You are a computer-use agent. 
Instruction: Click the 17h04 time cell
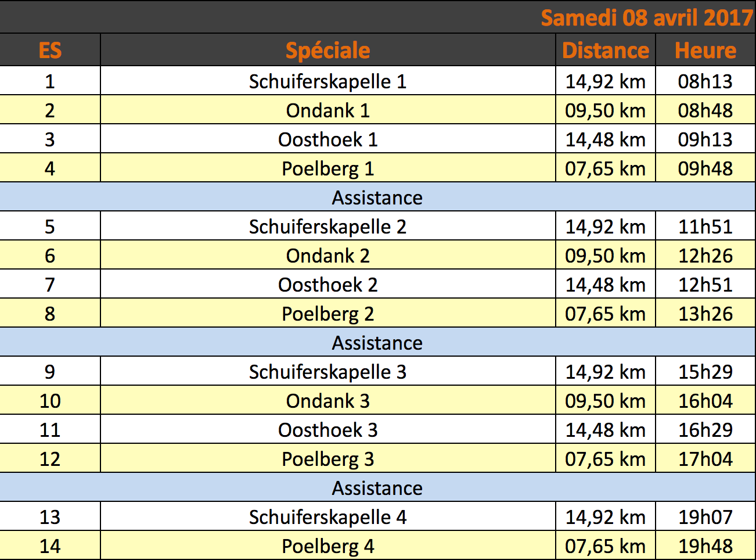pos(706,458)
